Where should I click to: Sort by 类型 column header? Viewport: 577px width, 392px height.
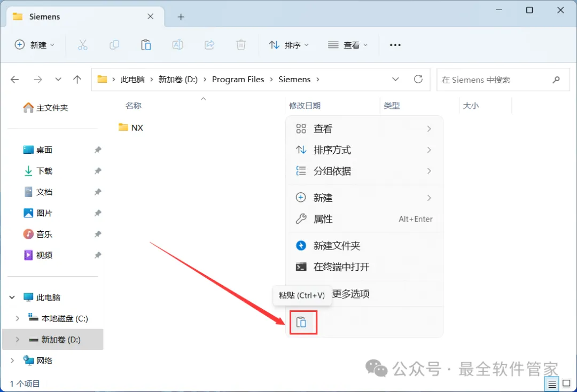[x=392, y=106]
